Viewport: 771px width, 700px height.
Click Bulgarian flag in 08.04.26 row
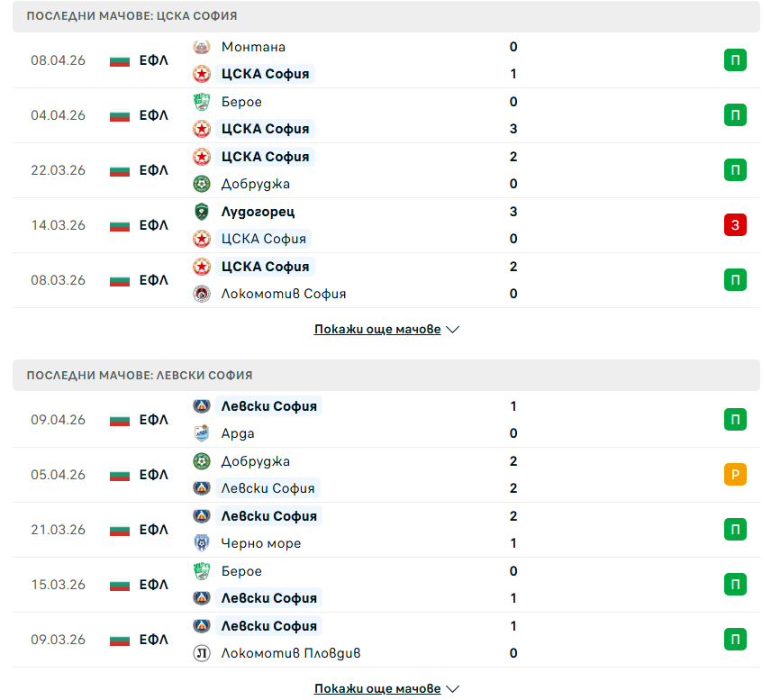coord(120,60)
